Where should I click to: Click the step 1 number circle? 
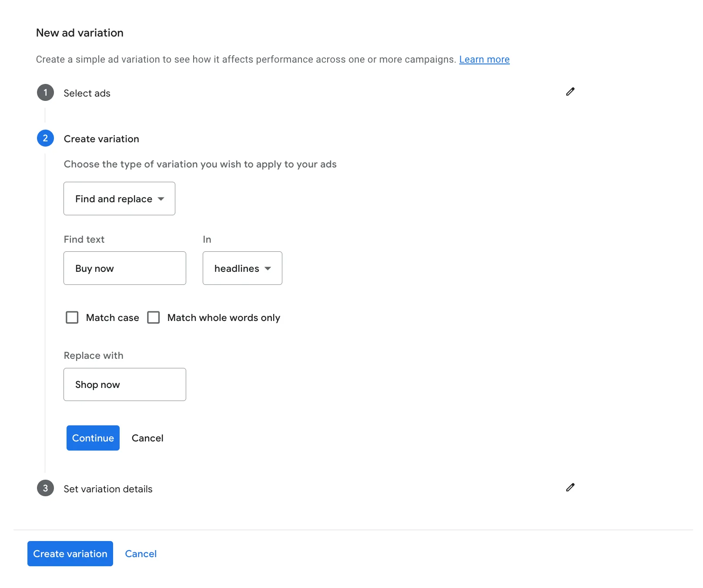(x=45, y=93)
